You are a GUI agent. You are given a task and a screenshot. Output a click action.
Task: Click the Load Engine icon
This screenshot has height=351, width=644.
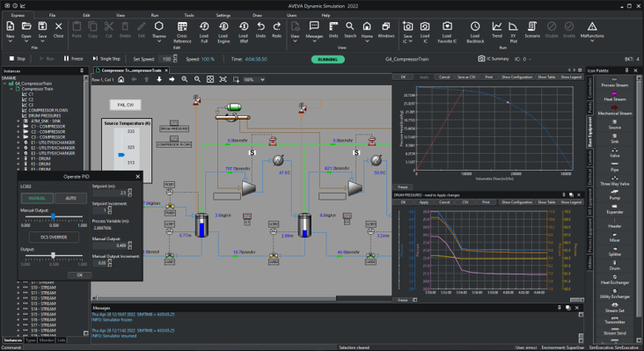click(x=223, y=26)
